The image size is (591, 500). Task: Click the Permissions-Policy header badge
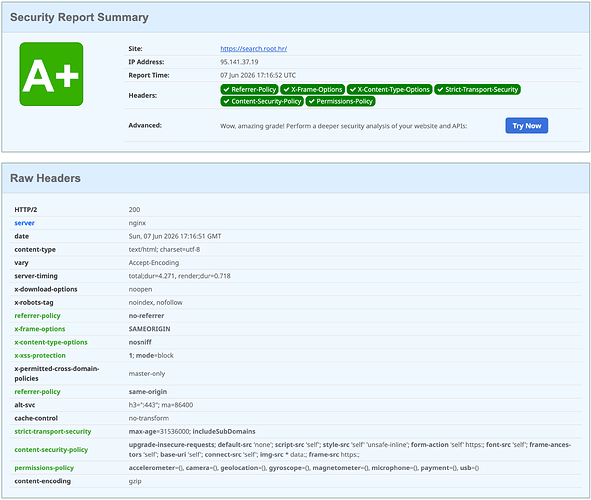tap(340, 101)
